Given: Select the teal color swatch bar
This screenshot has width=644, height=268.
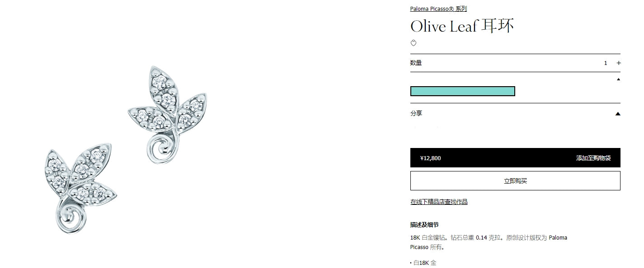Looking at the screenshot, I should tap(462, 91).
